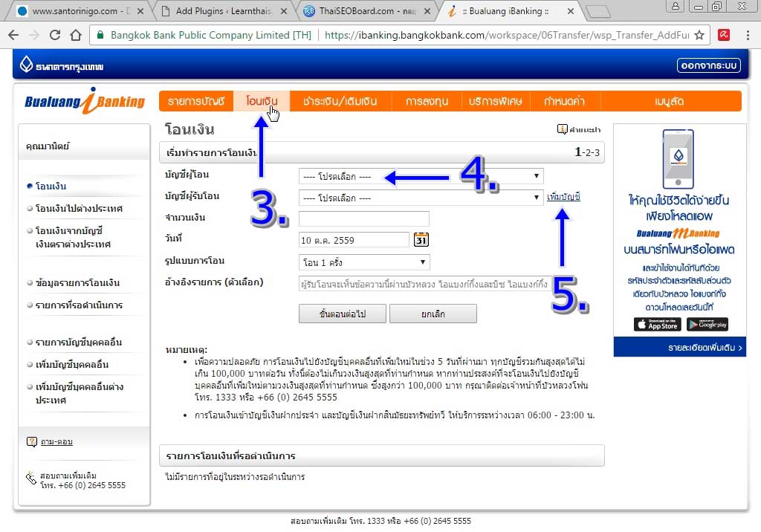The width and height of the screenshot is (761, 532).
Task: Open ข้อมูลรายการโอนเงิน in the sidebar
Action: pyautogui.click(x=77, y=283)
